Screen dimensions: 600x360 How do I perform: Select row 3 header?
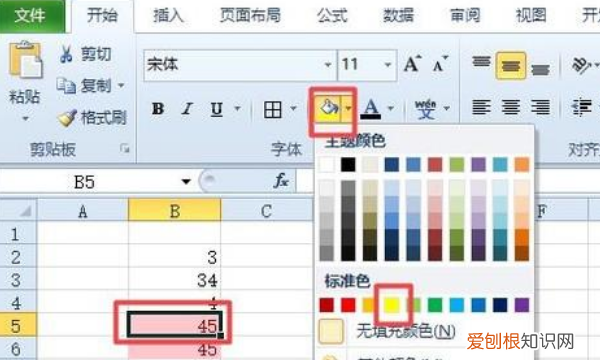pos(18,280)
